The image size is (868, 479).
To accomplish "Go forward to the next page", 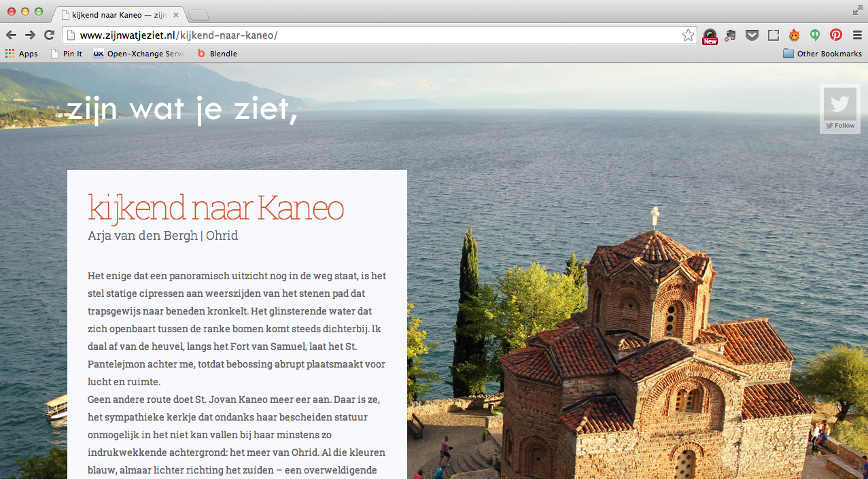I will click(30, 35).
